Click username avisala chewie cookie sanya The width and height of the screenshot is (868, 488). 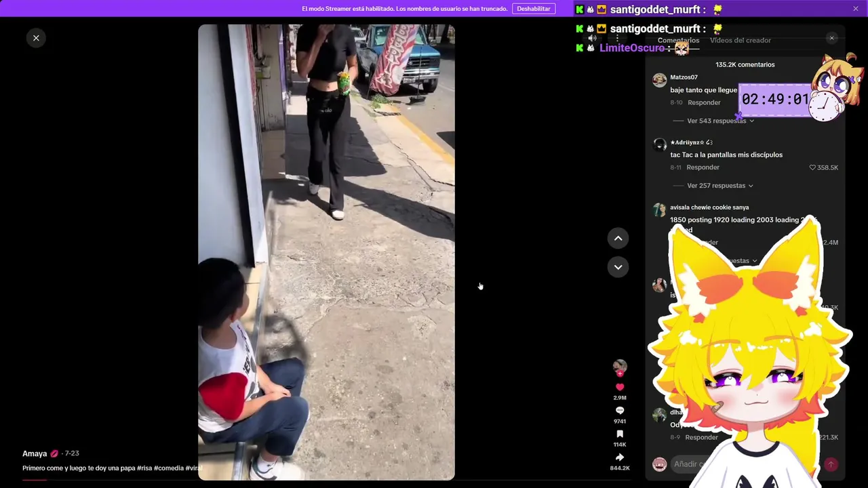click(x=709, y=207)
